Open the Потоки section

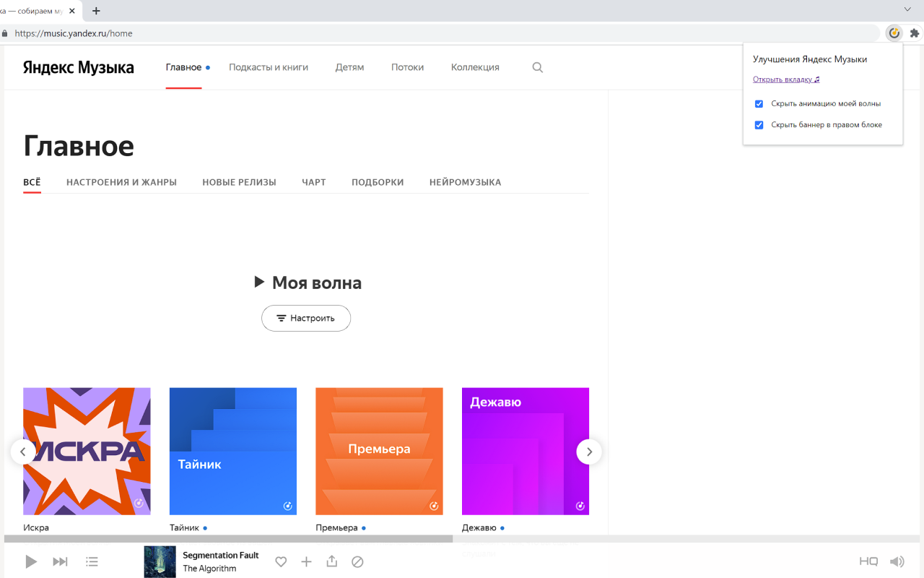407,67
